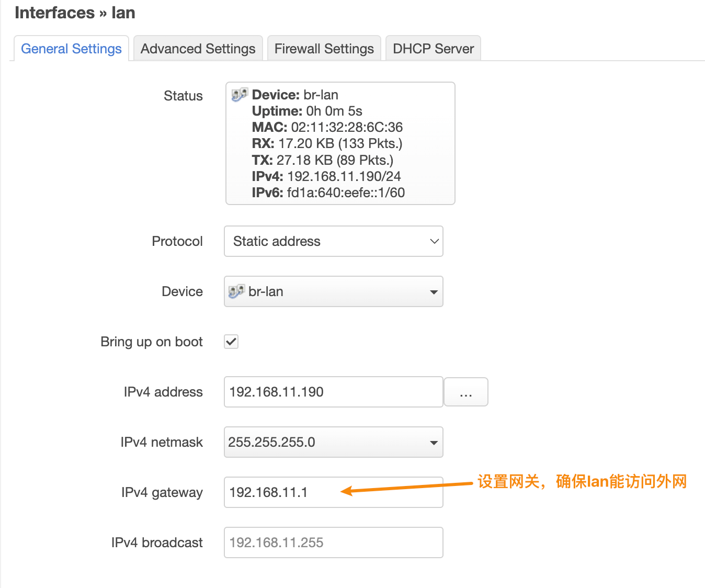
Task: Click the bridge icon in the Status box
Action: 240,95
